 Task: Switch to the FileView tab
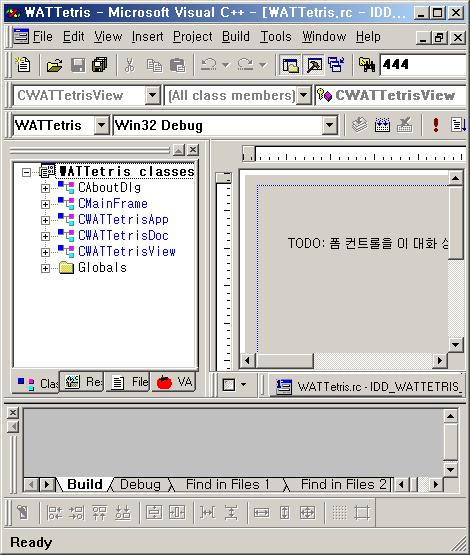coord(128,382)
